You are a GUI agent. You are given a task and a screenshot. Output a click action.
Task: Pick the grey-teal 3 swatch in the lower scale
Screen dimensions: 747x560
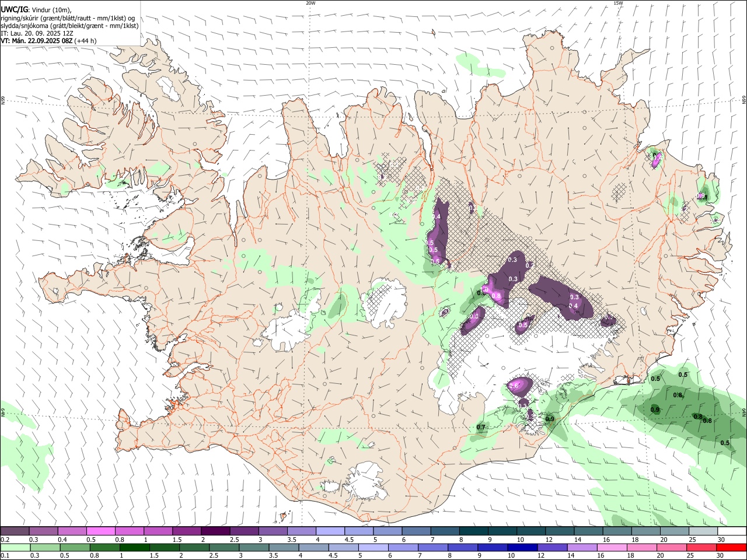coord(254,547)
